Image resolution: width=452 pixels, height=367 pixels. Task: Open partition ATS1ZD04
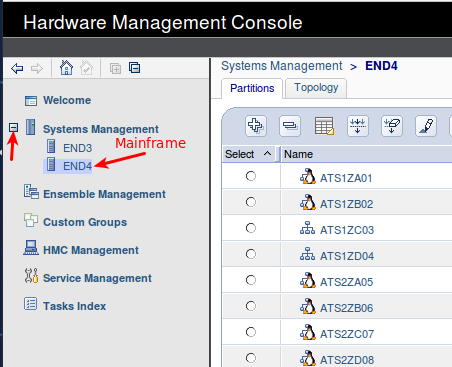click(347, 256)
